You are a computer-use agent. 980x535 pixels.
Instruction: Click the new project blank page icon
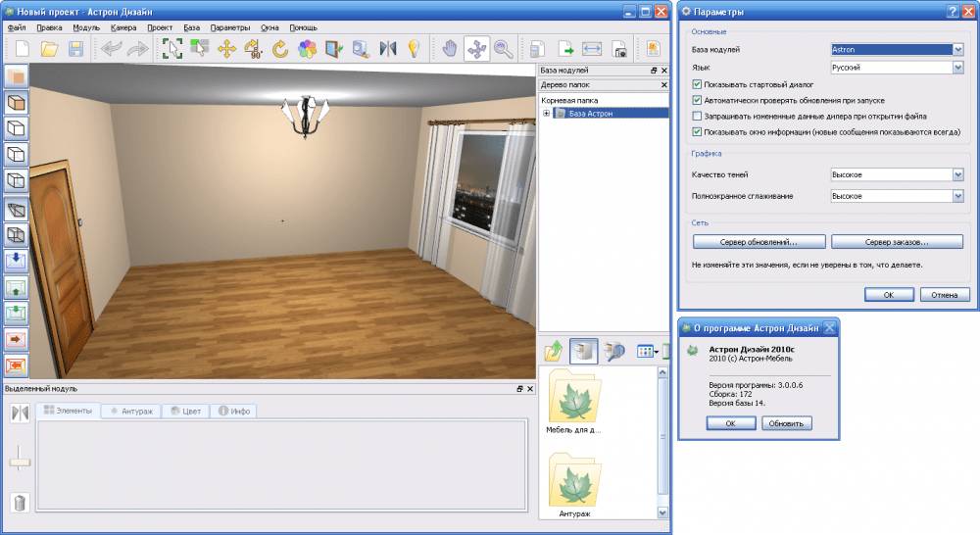(x=22, y=48)
